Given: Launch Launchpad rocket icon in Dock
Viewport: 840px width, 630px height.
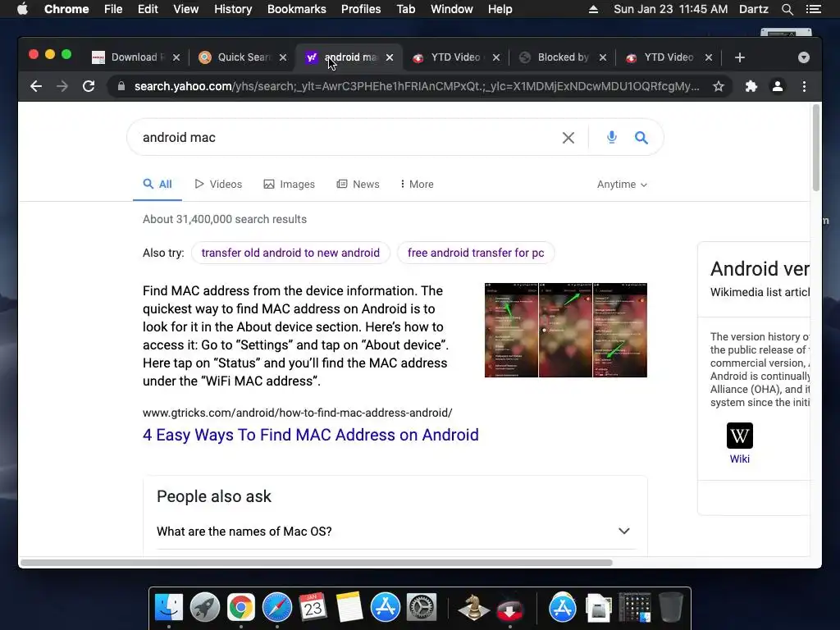Looking at the screenshot, I should pyautogui.click(x=204, y=608).
